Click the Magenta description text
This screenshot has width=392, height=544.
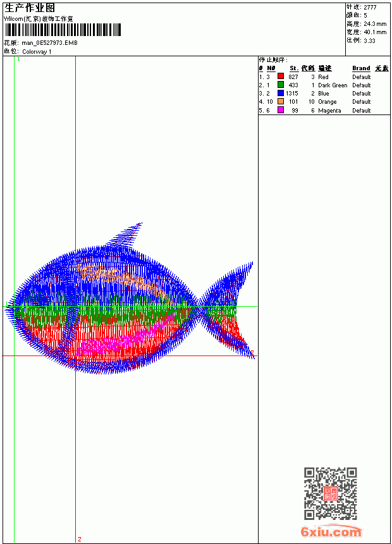(329, 110)
